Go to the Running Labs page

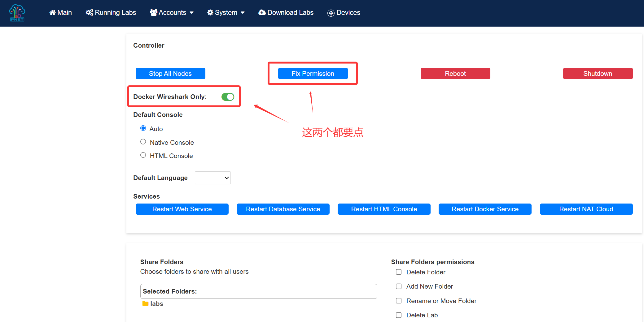coord(115,13)
